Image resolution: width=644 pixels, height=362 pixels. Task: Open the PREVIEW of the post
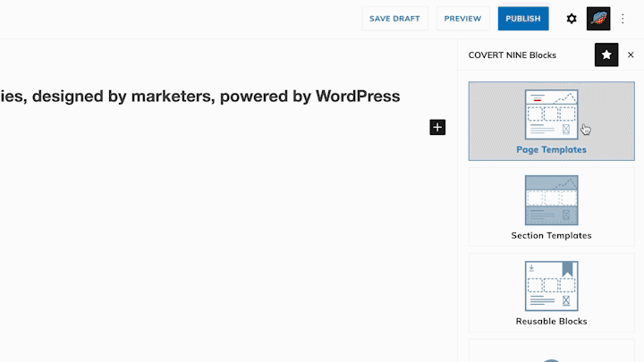pyautogui.click(x=462, y=19)
